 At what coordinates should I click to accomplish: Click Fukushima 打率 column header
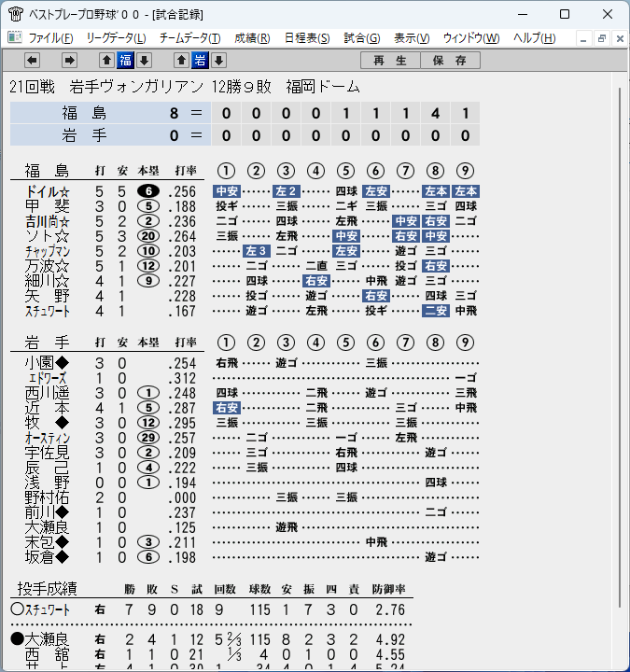pyautogui.click(x=186, y=171)
